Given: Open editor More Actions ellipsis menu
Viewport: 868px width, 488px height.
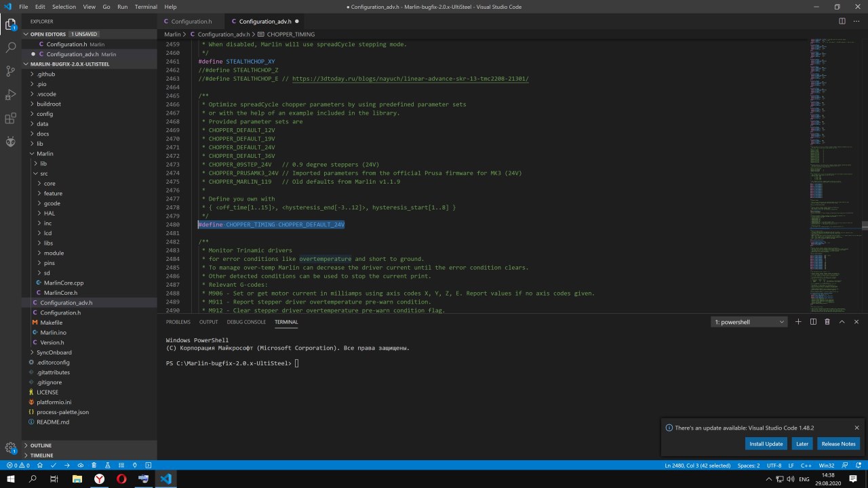Looking at the screenshot, I should [x=856, y=21].
